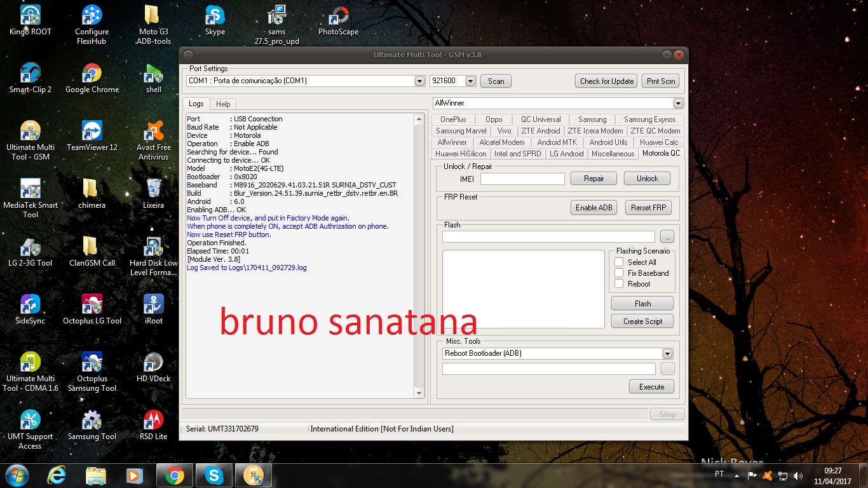Screen dimensions: 868x488
Task: Browse for flash file with '..' button
Action: pos(667,237)
